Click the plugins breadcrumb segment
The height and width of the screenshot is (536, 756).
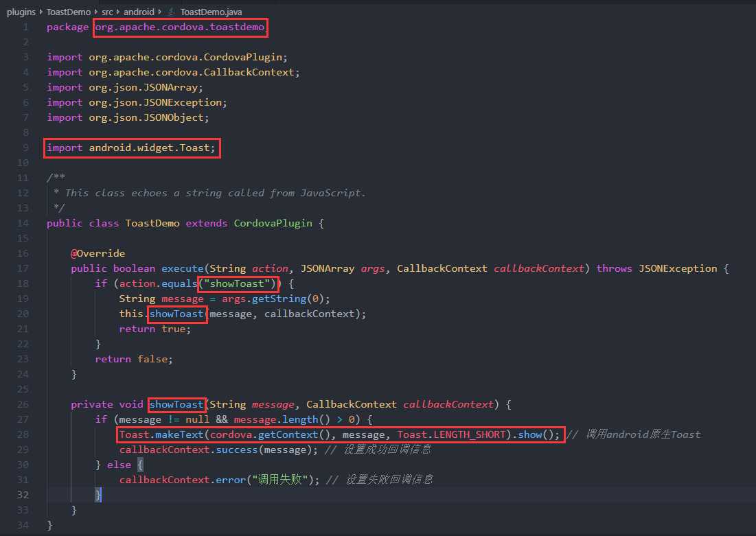[21, 12]
